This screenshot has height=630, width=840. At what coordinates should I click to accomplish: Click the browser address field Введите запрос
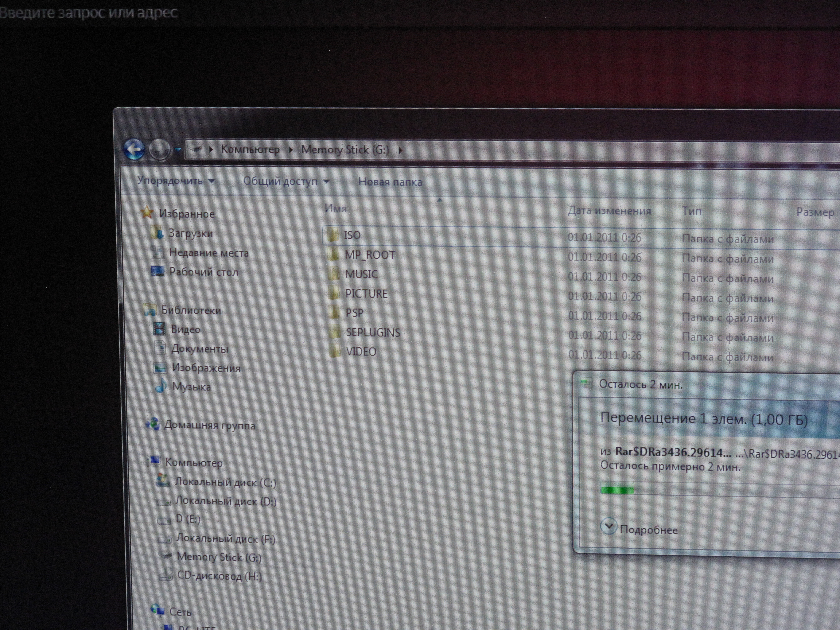88,13
